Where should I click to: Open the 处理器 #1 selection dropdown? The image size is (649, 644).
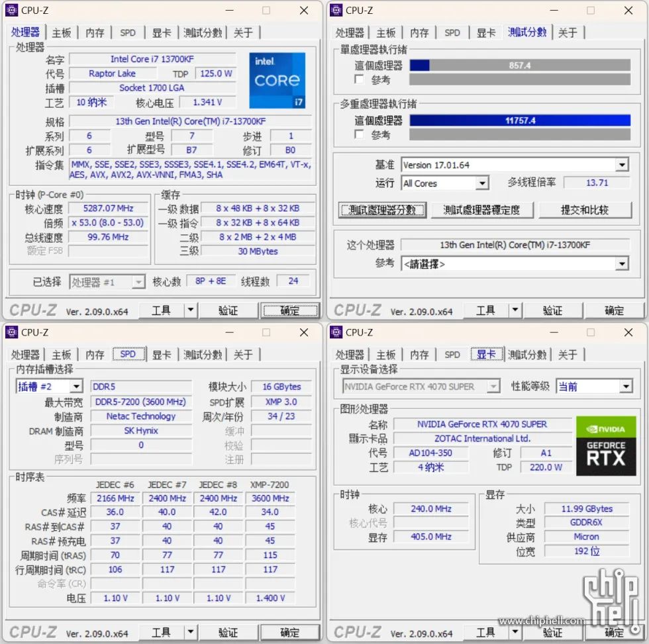click(x=138, y=282)
